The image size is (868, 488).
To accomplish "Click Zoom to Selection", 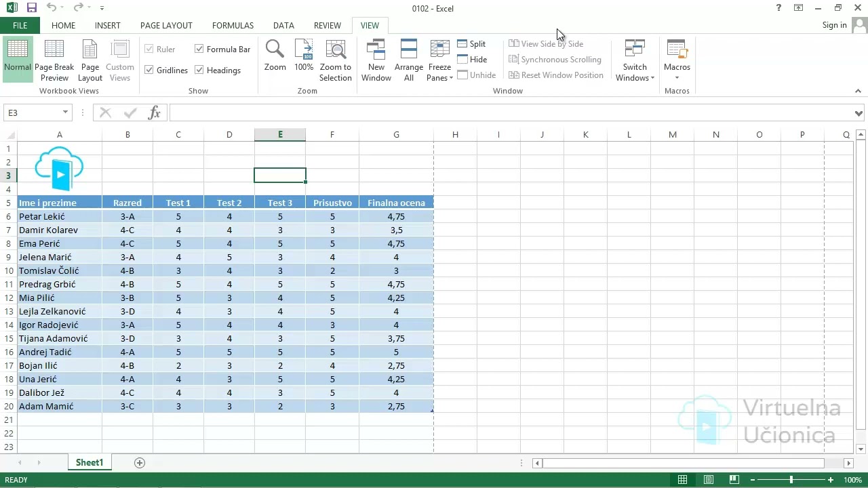I will 336,60.
